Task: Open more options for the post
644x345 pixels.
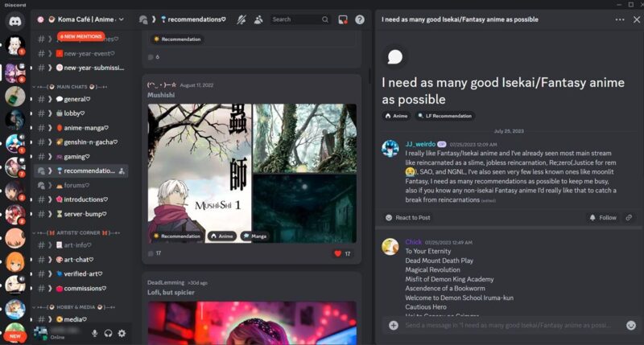Action: tap(620, 19)
